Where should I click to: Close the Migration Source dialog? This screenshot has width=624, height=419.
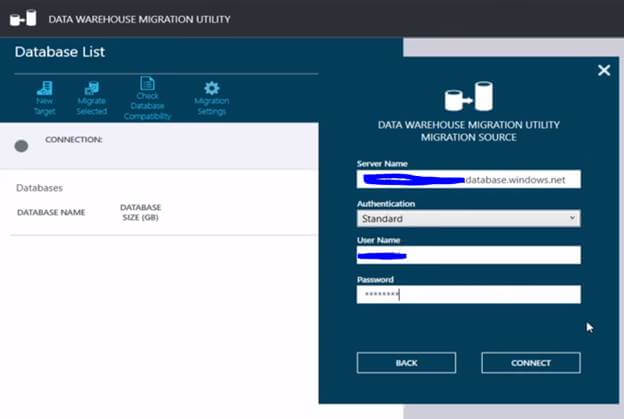pyautogui.click(x=604, y=70)
